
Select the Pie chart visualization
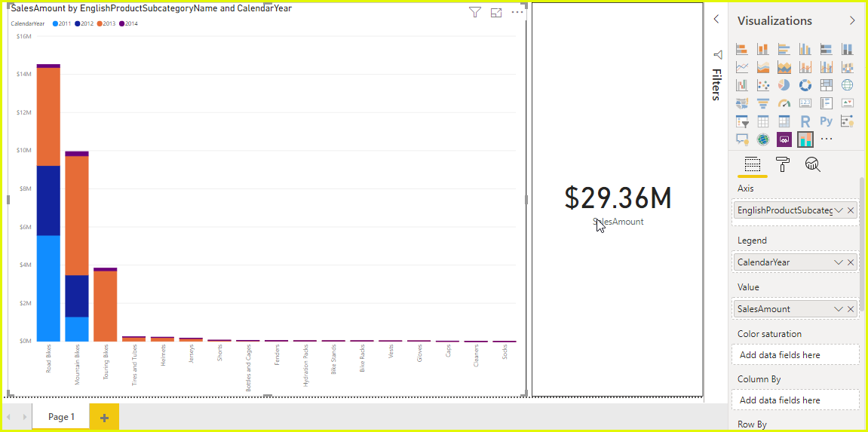coord(784,85)
